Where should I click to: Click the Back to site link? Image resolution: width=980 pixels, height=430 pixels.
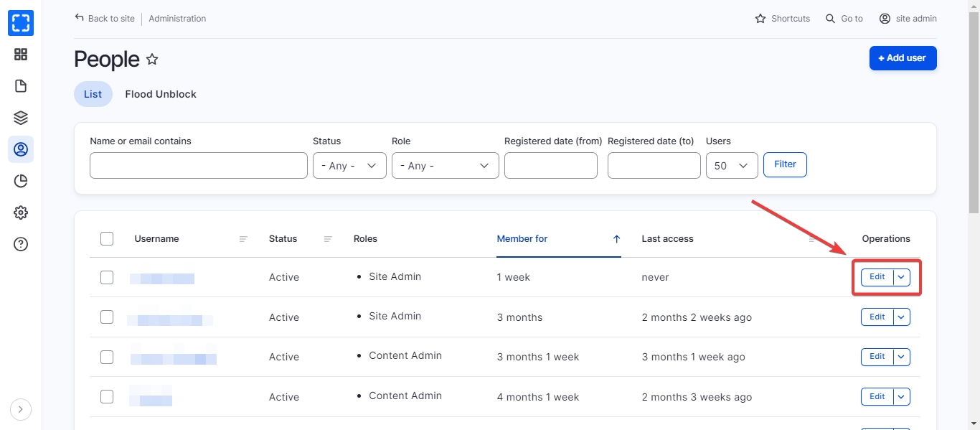[x=105, y=19]
